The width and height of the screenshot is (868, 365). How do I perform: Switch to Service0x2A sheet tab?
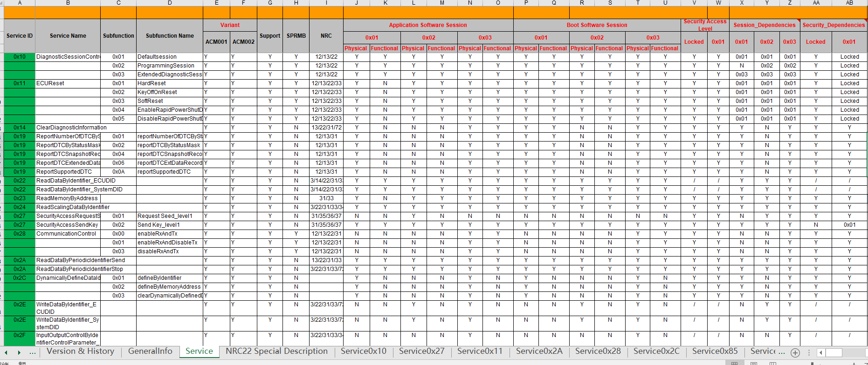pyautogui.click(x=539, y=351)
